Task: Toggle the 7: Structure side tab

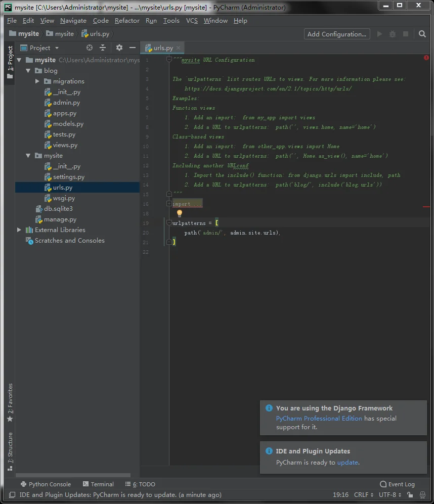Action: coord(10,451)
